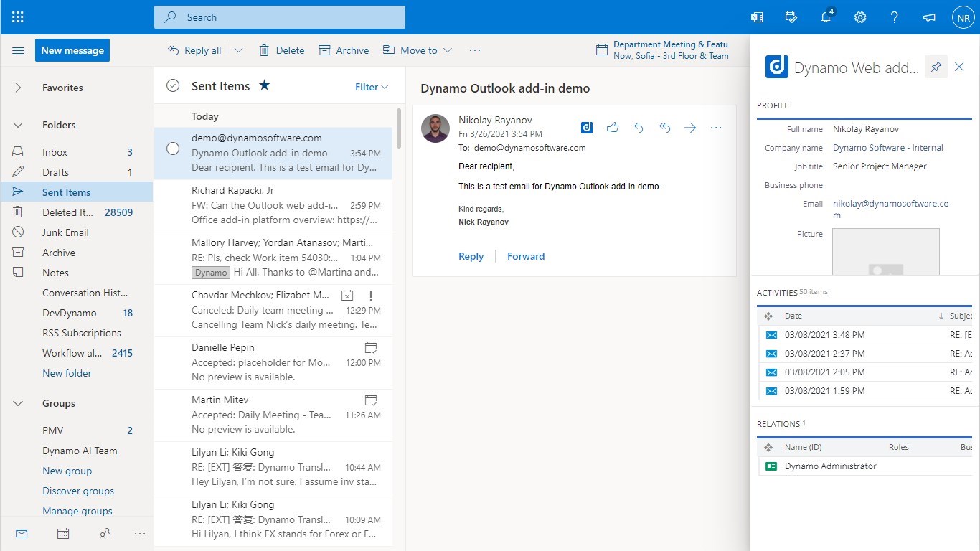Open Settings gear icon
The height and width of the screenshot is (551, 980).
(860, 17)
